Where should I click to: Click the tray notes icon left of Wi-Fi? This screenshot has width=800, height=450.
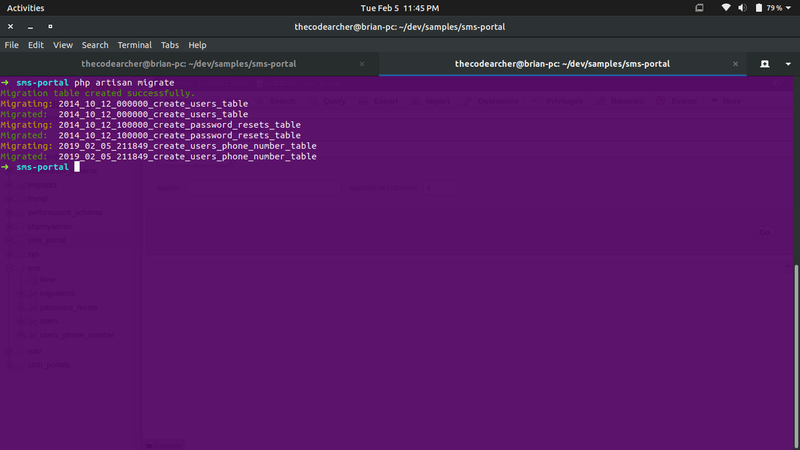coord(699,8)
